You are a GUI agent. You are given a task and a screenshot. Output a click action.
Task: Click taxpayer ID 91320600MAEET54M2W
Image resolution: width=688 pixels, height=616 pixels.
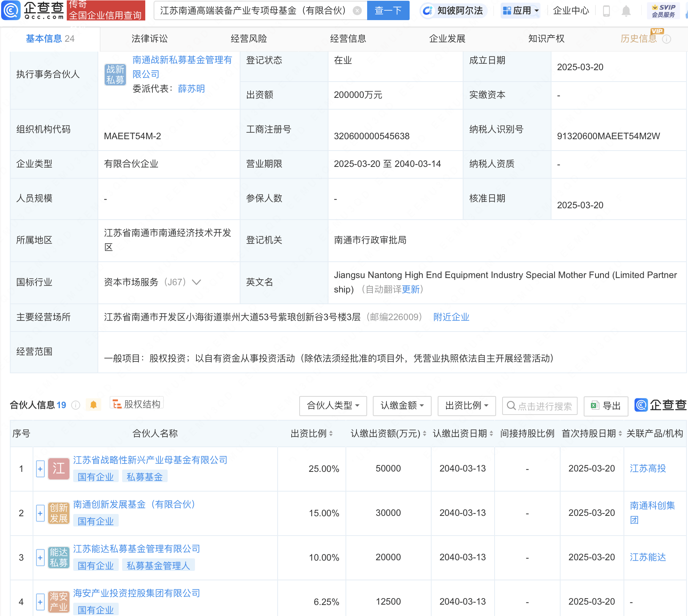(608, 136)
